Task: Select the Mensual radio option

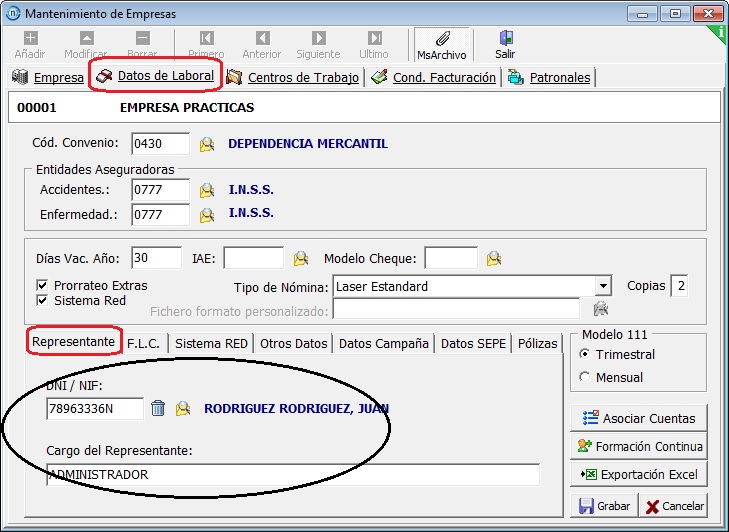Action: click(585, 377)
